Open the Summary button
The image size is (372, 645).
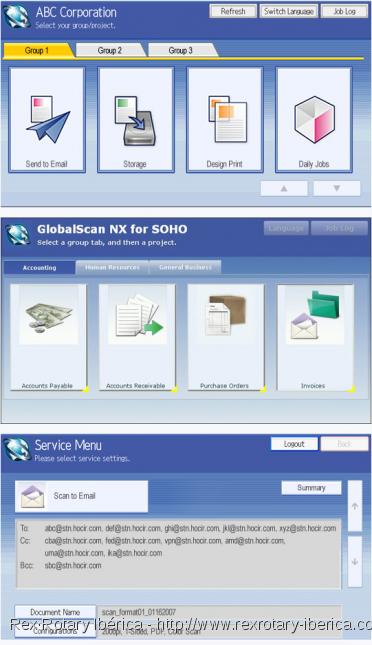point(311,488)
